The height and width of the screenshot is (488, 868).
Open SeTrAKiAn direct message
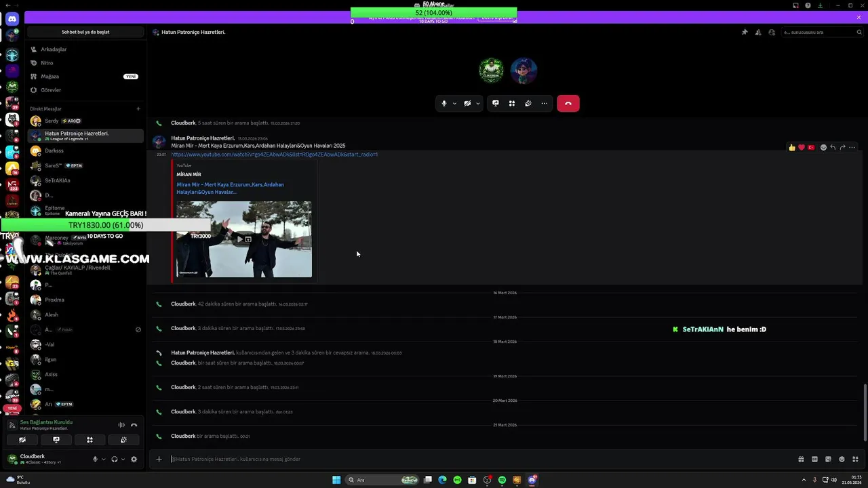[85, 180]
